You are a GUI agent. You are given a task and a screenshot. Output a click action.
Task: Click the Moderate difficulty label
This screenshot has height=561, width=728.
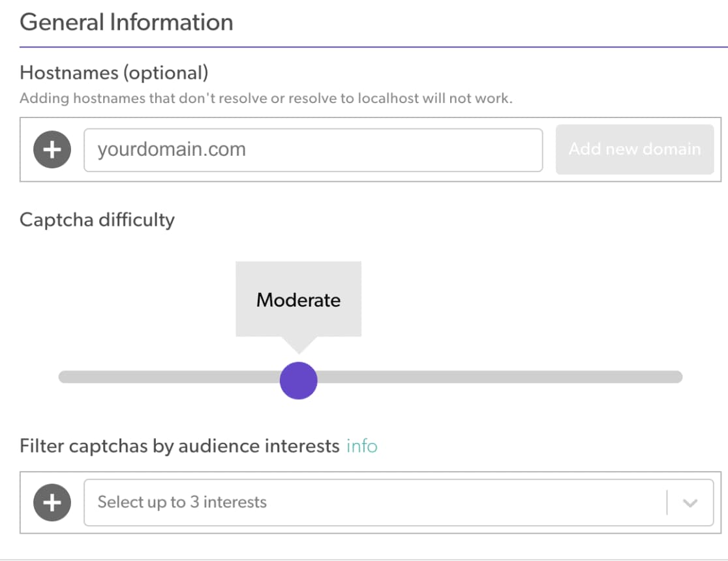[x=298, y=299]
